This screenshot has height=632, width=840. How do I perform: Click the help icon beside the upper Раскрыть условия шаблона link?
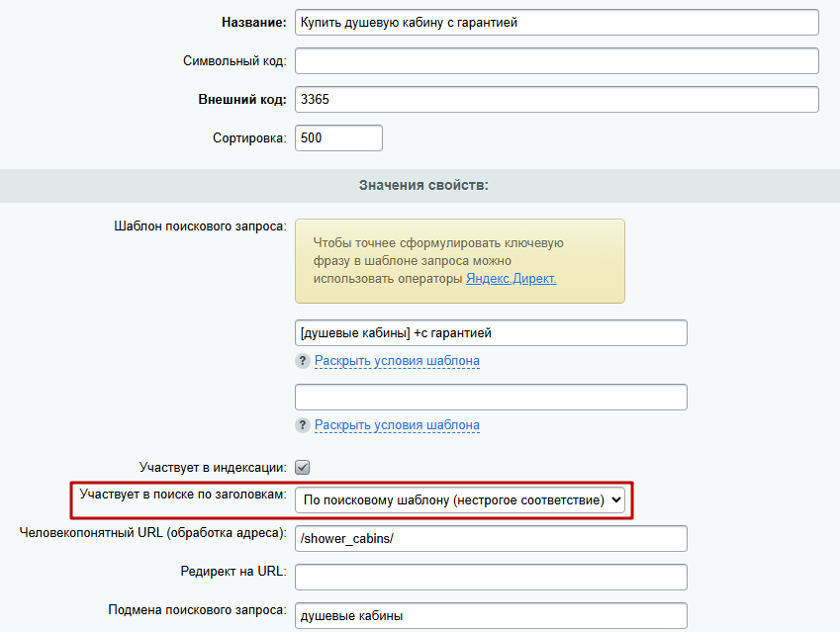click(x=303, y=361)
